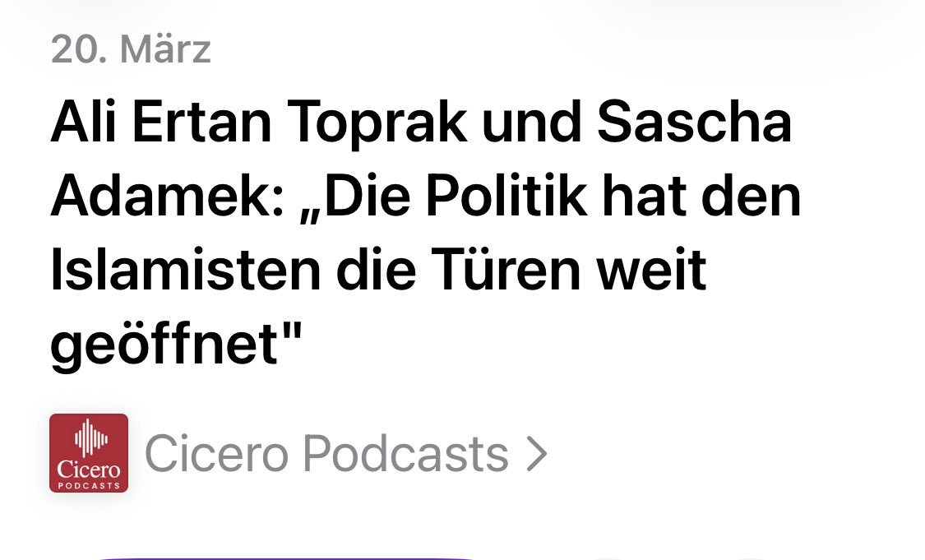The width and height of the screenshot is (925, 560).
Task: Click the Cicero wordmark inside the artwork
Action: [x=89, y=470]
